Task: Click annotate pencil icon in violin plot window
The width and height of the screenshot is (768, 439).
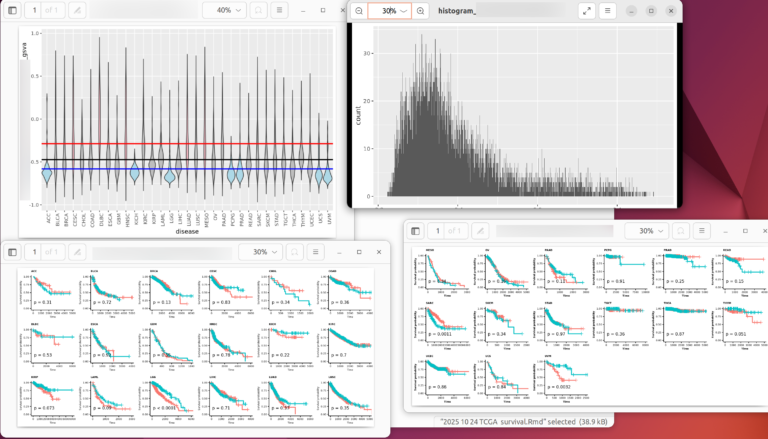Action: (78, 9)
